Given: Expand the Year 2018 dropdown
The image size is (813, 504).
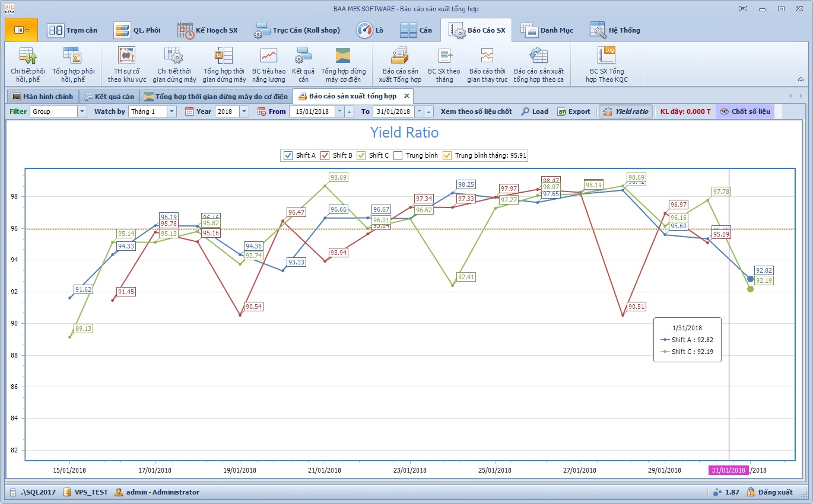Looking at the screenshot, I should (244, 111).
